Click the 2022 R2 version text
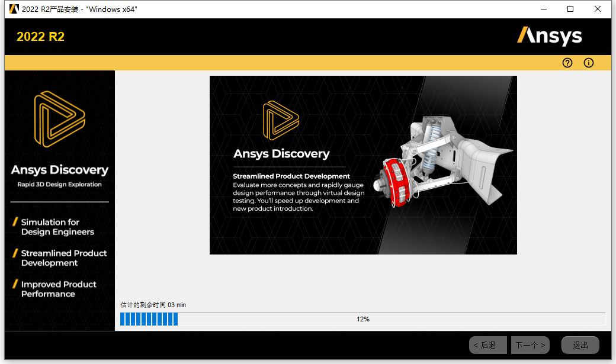Screen dimensions: 616x364 40,37
